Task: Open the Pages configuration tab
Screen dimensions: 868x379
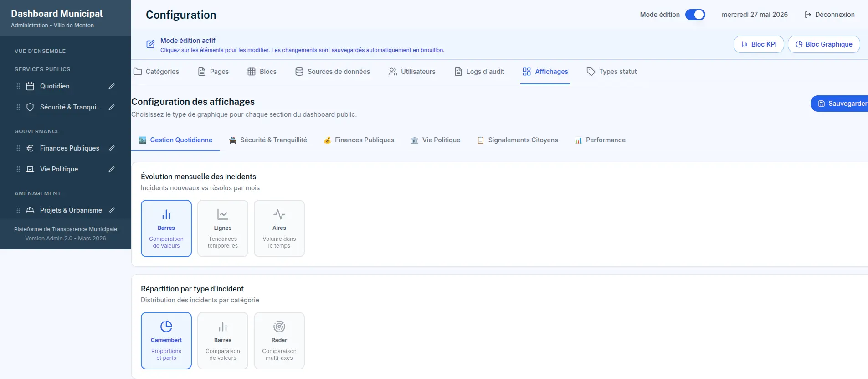Action: click(213, 72)
